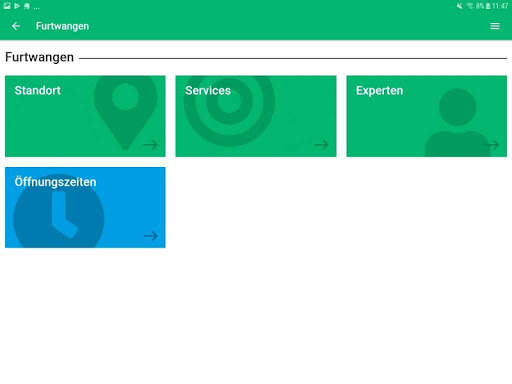Click the person silhouette icon on Experten
The width and height of the screenshot is (512, 384).
coord(457,122)
